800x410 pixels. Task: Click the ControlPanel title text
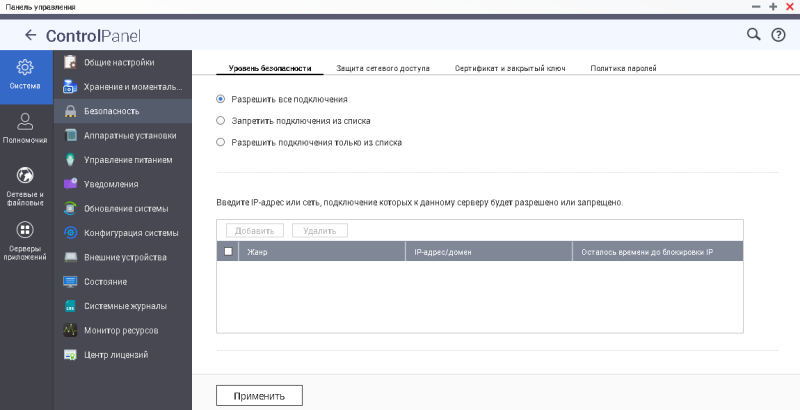click(x=93, y=36)
